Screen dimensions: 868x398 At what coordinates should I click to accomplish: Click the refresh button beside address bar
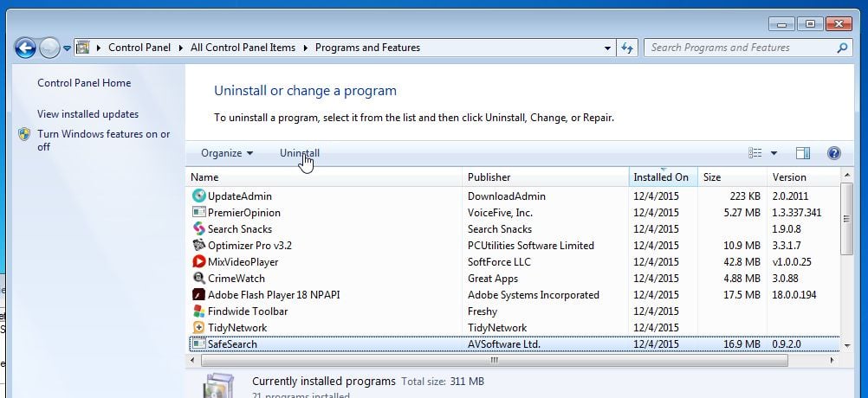pyautogui.click(x=626, y=48)
